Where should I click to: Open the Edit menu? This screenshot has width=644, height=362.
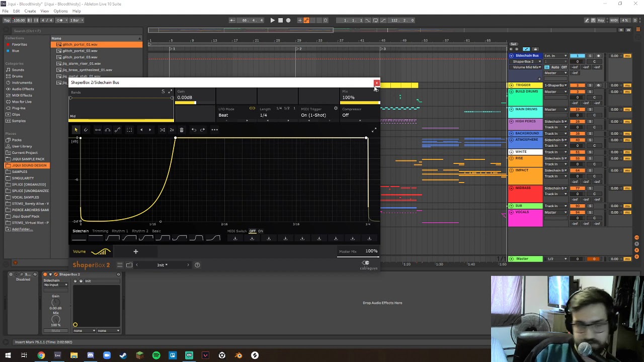point(16,11)
